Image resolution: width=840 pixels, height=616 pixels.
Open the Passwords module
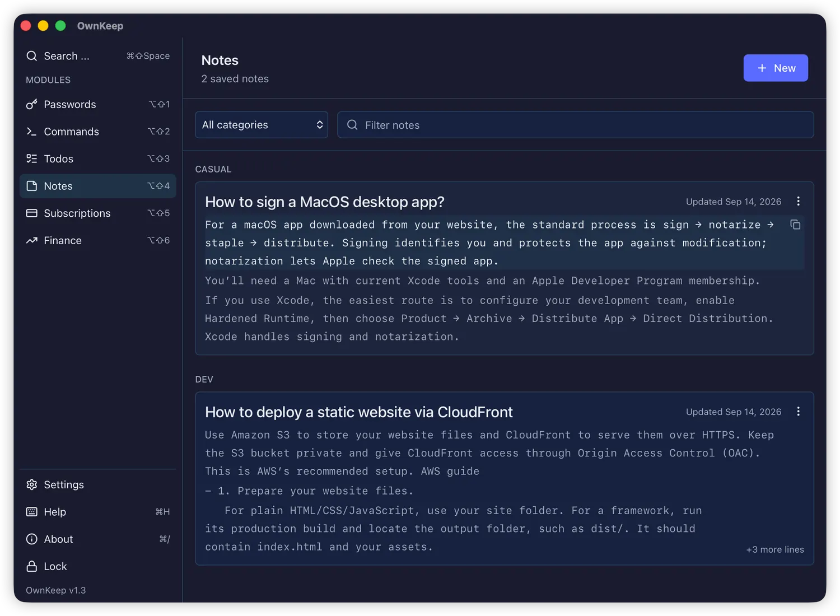click(97, 104)
